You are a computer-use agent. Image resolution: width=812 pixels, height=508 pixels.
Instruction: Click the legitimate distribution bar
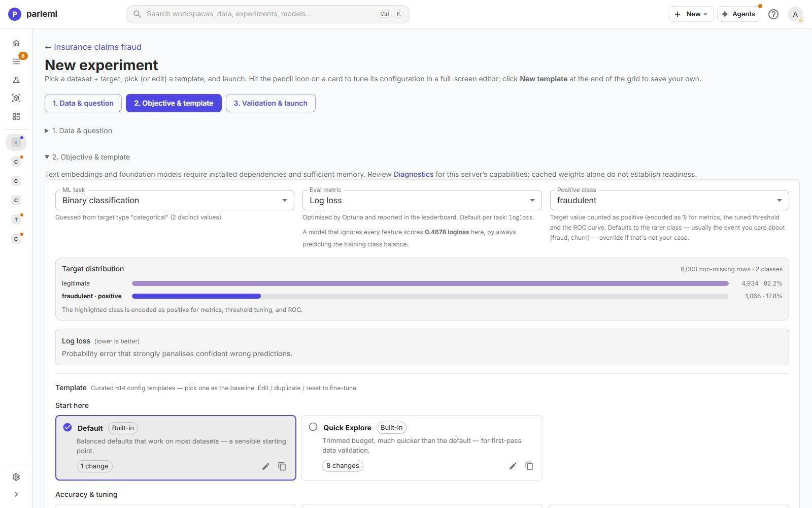[x=430, y=283]
